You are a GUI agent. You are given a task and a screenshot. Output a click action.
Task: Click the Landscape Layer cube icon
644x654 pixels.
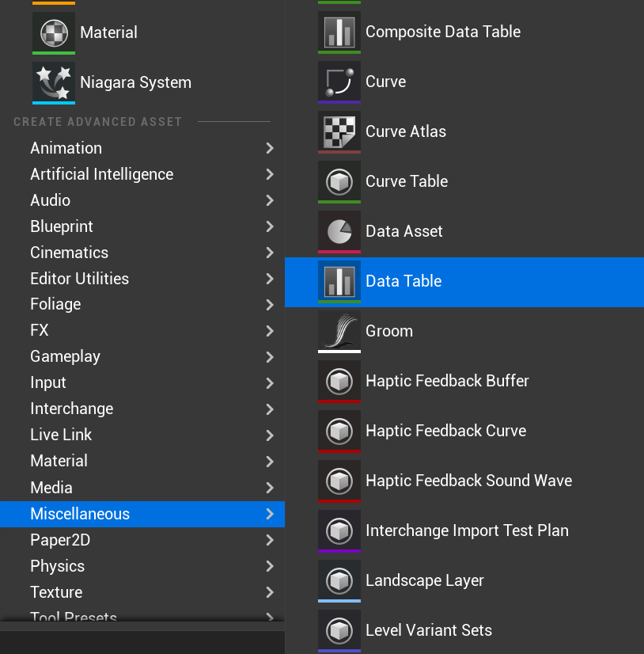pyautogui.click(x=339, y=580)
